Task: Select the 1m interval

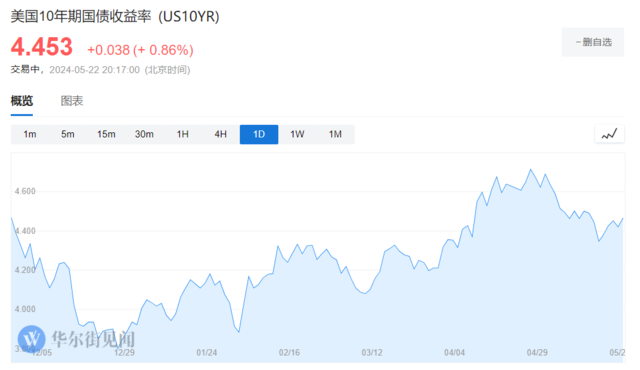Action: 30,134
